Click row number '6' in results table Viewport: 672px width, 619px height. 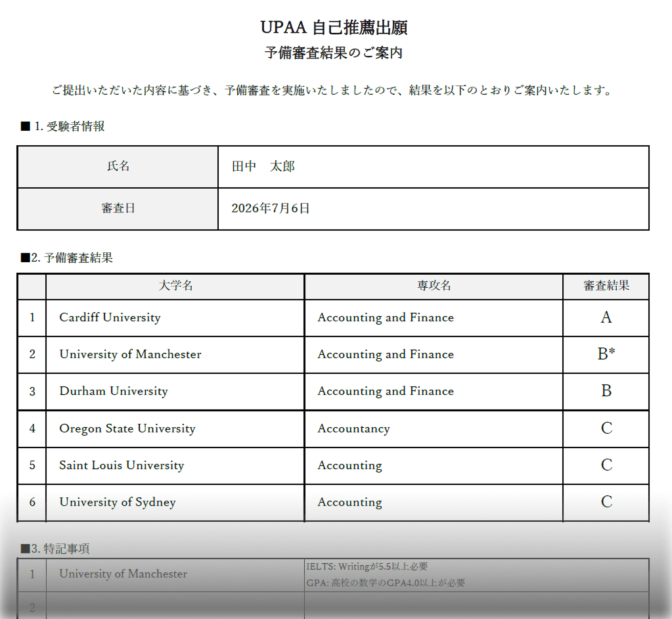click(32, 503)
